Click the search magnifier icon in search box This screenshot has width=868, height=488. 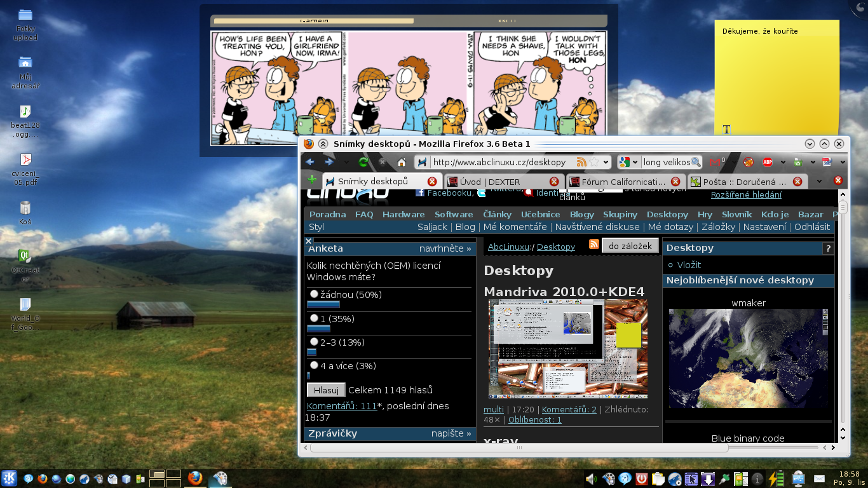click(x=696, y=162)
